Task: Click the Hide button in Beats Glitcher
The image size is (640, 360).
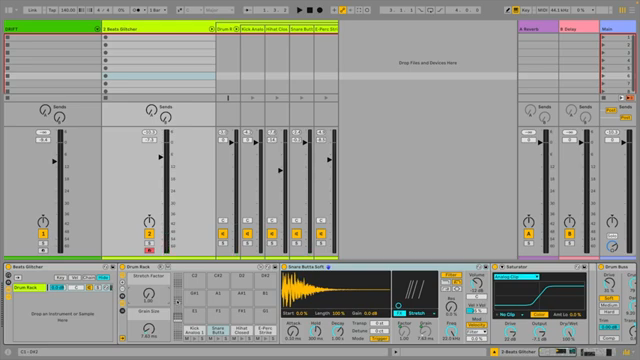Action: [103, 278]
